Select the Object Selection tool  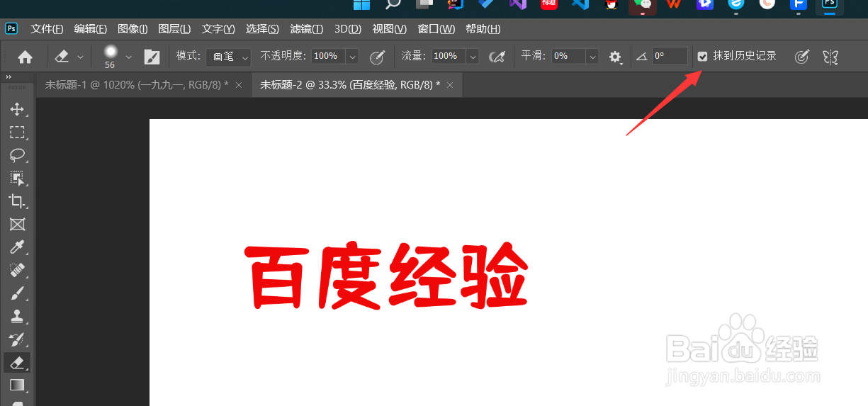click(x=17, y=178)
